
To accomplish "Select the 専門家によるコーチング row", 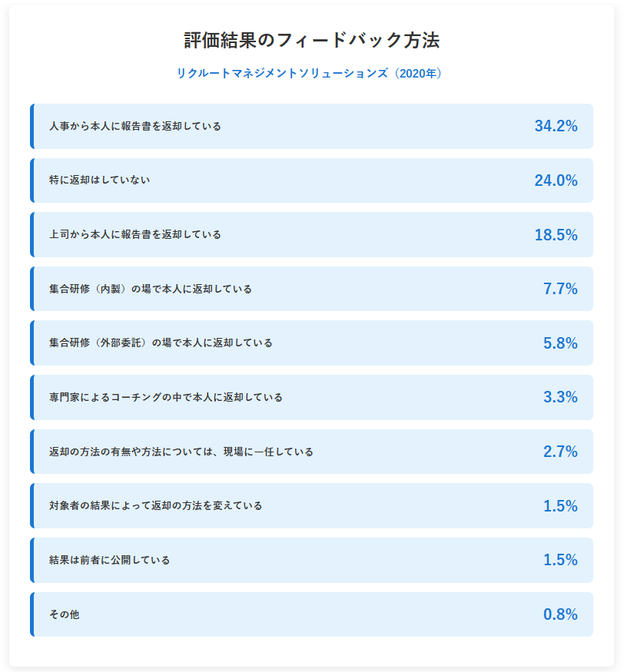I will click(x=312, y=397).
